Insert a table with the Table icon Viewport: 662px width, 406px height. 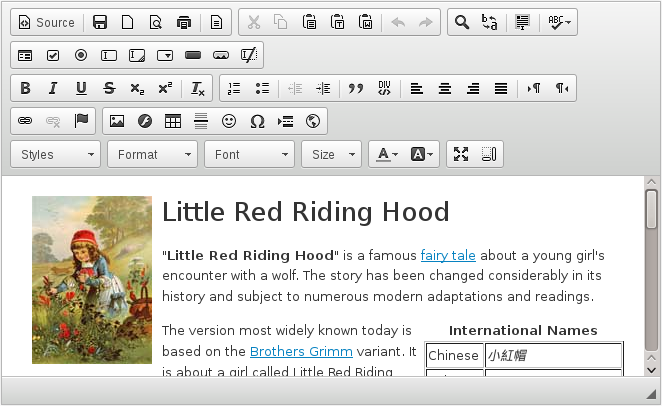[x=173, y=121]
